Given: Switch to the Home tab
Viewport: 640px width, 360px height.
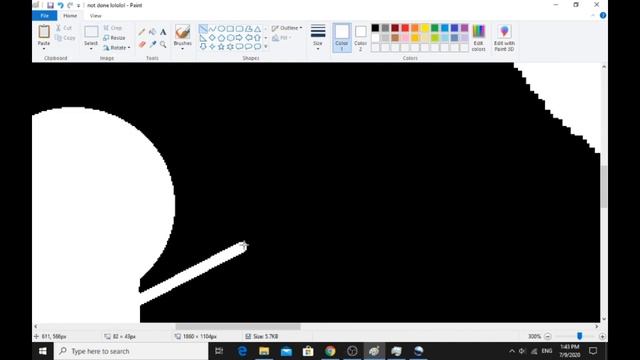Looking at the screenshot, I should [x=70, y=16].
